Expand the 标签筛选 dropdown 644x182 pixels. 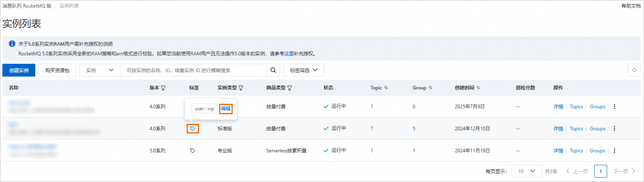point(303,70)
